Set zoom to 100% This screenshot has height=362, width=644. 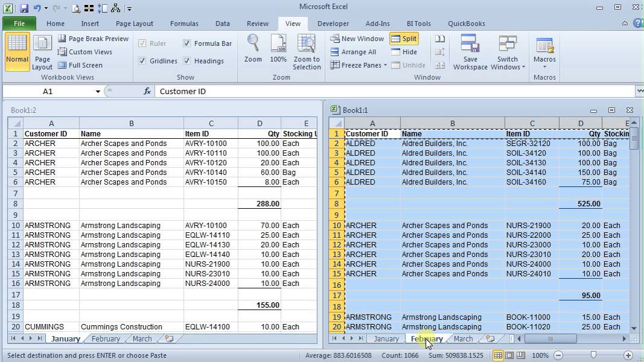pos(278,48)
